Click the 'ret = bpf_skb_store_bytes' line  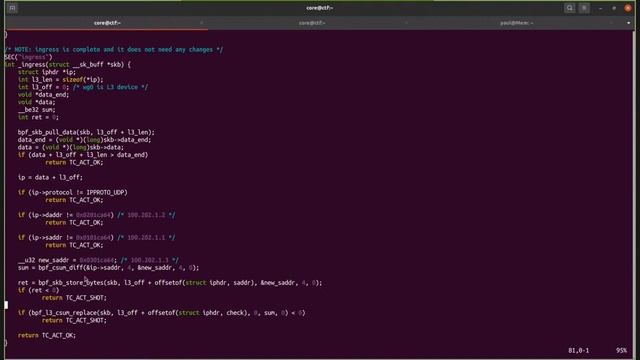(x=170, y=283)
